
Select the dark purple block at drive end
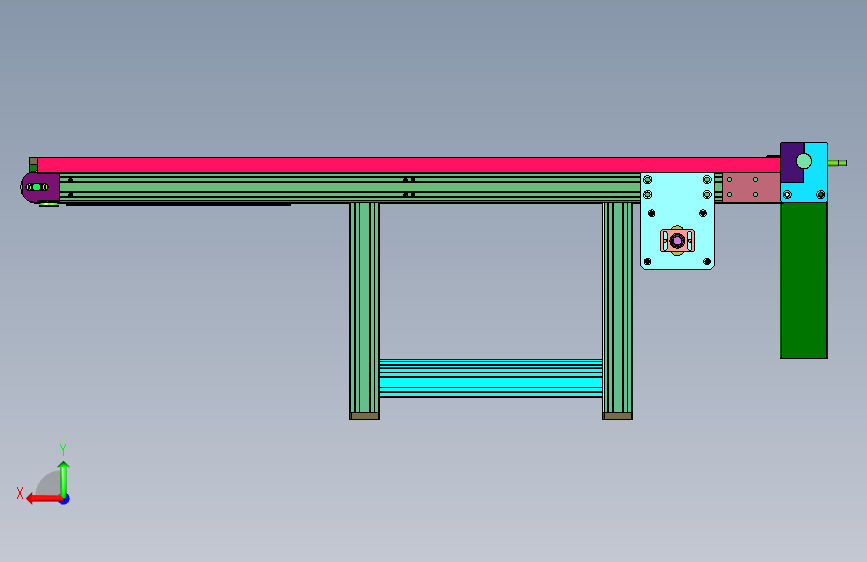click(792, 163)
